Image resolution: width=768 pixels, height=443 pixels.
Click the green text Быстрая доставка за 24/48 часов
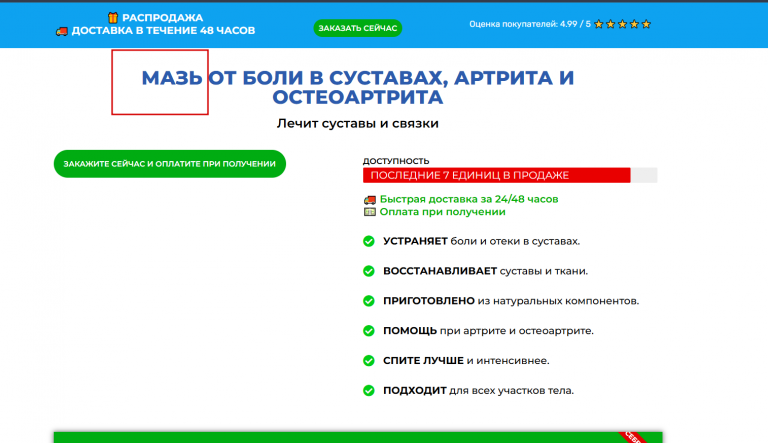(x=469, y=199)
